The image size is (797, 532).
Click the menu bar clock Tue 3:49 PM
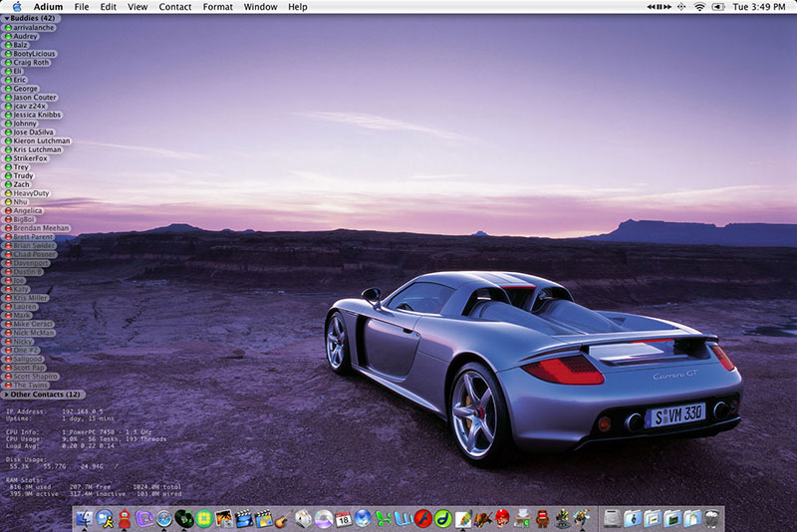pos(759,7)
